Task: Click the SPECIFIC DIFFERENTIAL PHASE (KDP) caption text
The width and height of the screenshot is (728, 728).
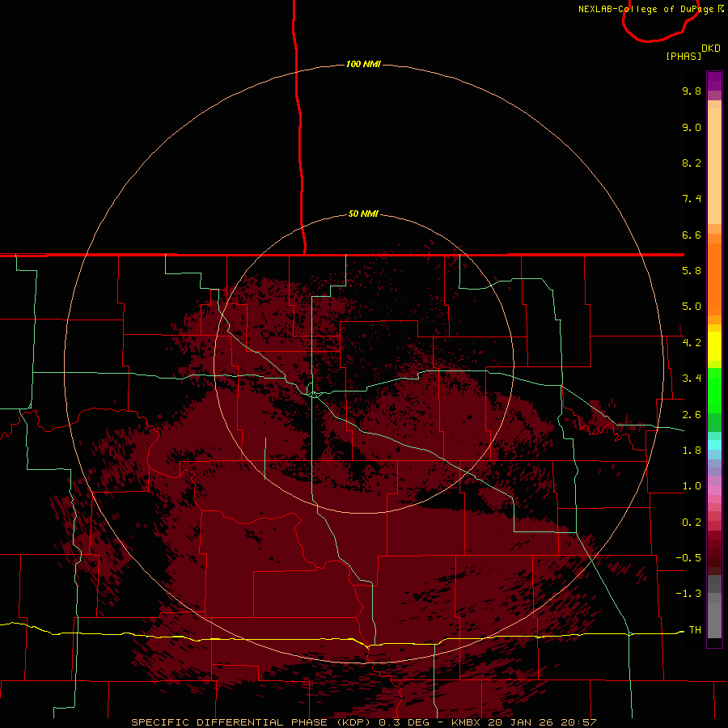Action: coord(251,722)
